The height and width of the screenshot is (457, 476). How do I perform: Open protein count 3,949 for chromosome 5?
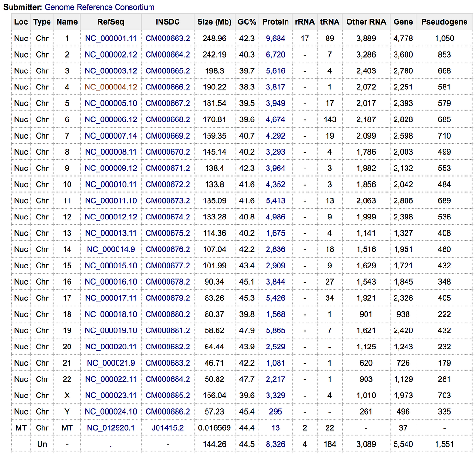[x=276, y=103]
